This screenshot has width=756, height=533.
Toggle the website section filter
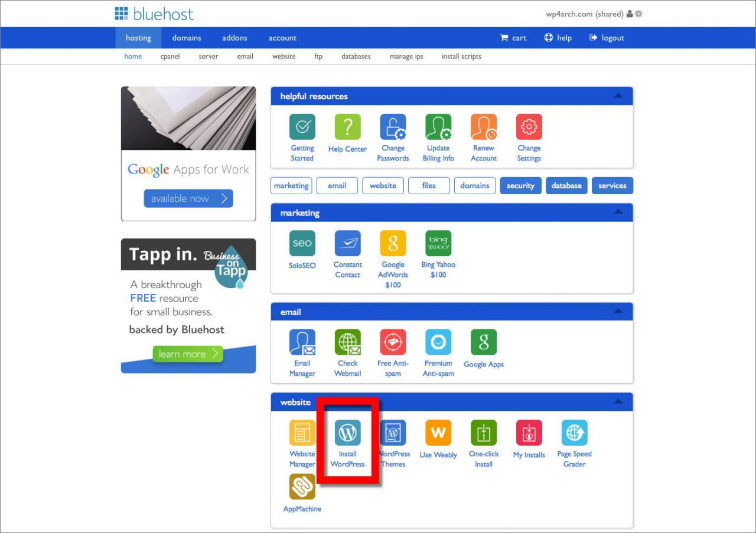coord(383,185)
